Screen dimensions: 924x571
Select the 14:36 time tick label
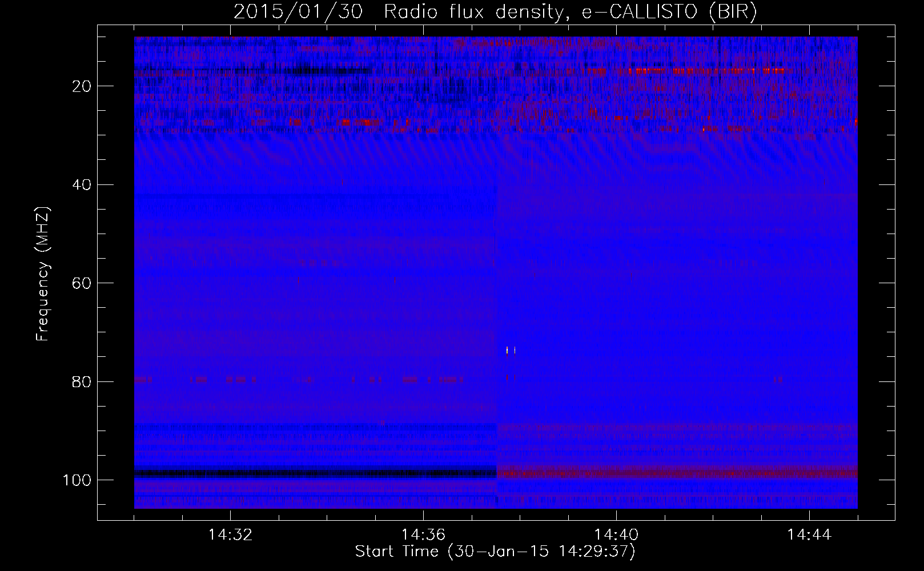click(x=423, y=535)
